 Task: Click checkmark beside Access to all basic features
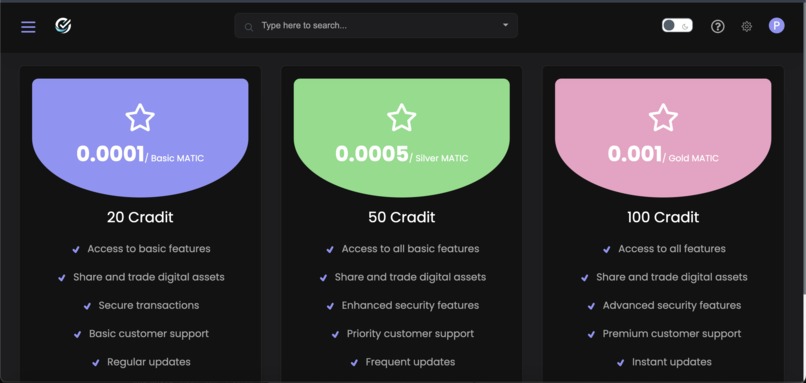click(x=331, y=250)
